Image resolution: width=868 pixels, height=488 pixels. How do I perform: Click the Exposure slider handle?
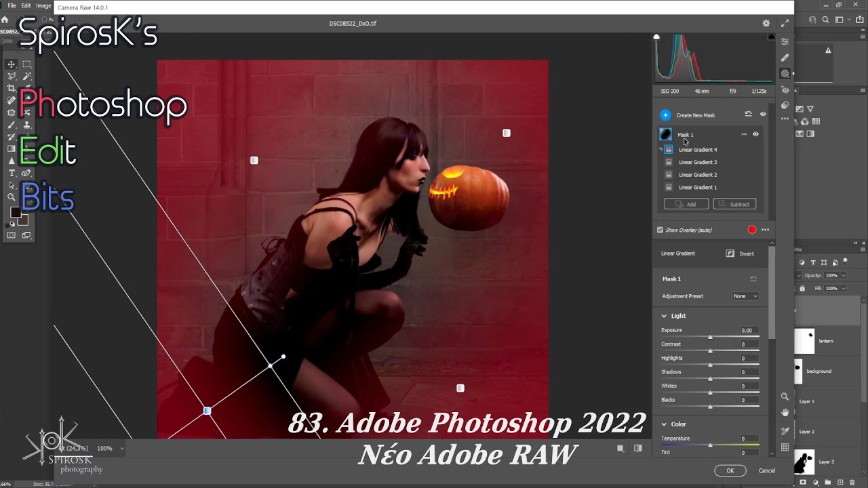(710, 337)
